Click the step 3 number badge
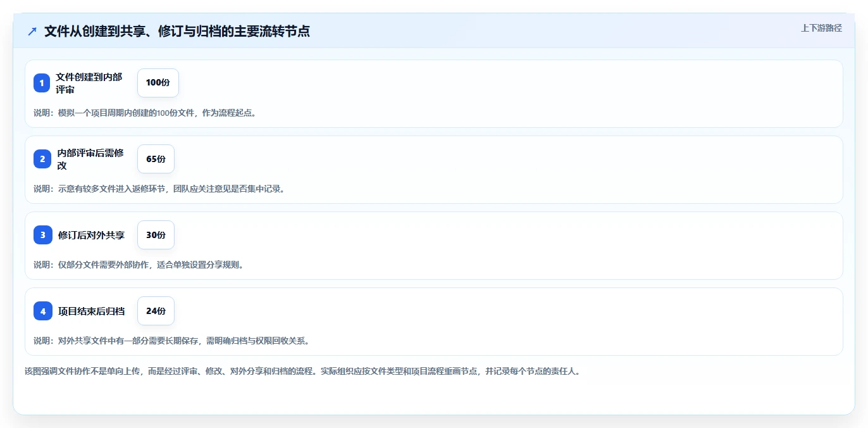This screenshot has height=428, width=868. click(x=42, y=235)
